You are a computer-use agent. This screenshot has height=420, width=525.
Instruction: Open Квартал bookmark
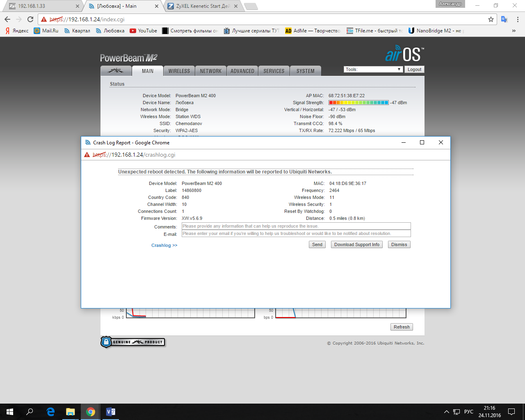77,31
